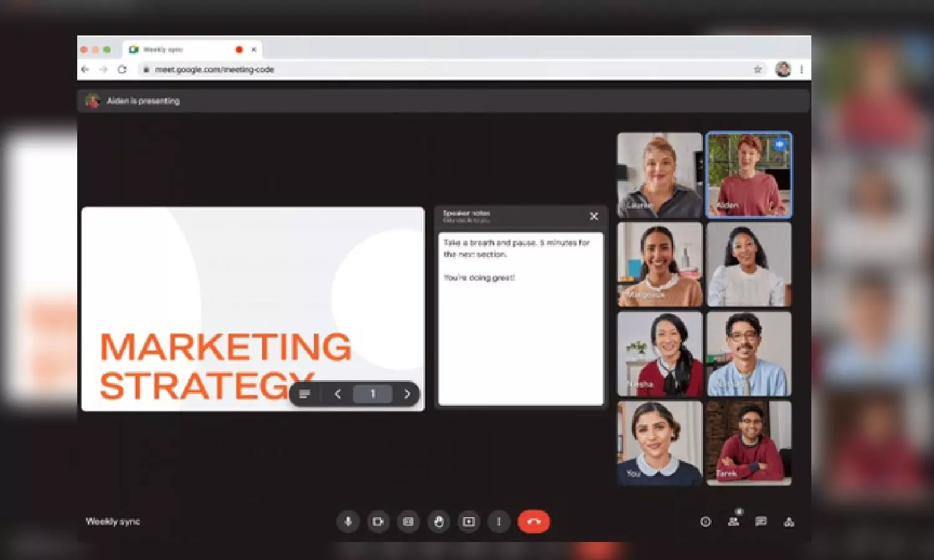Turn off the camera
The width and height of the screenshot is (934, 560).
coord(378,521)
